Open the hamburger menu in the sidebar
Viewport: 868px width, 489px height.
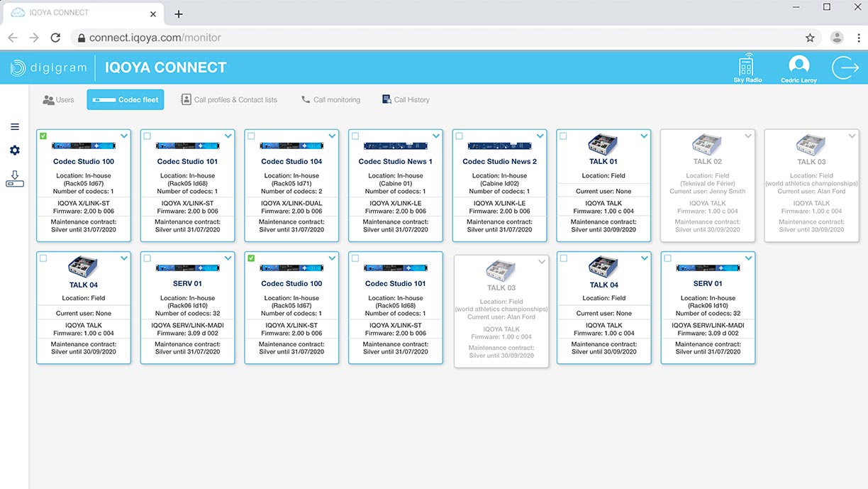(14, 127)
